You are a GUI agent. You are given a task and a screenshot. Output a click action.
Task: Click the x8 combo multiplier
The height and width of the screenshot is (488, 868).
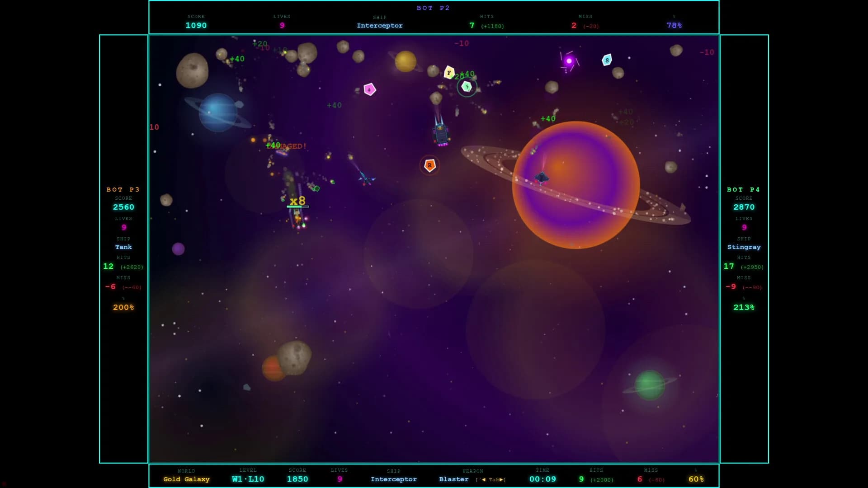pyautogui.click(x=297, y=200)
